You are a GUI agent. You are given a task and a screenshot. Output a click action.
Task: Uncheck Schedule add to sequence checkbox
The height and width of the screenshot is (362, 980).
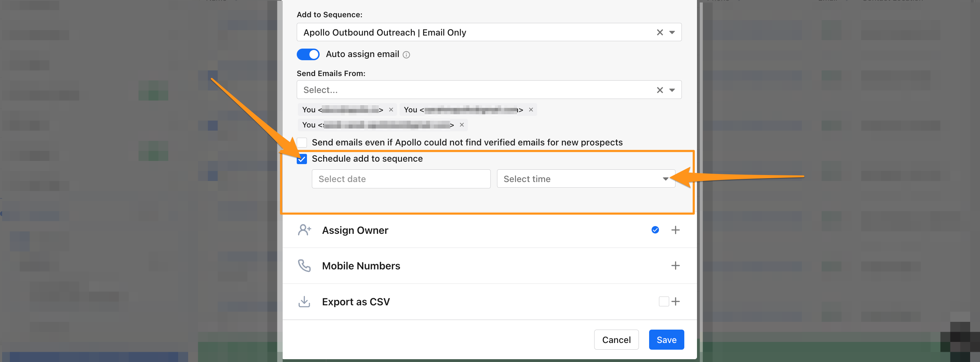click(x=302, y=159)
